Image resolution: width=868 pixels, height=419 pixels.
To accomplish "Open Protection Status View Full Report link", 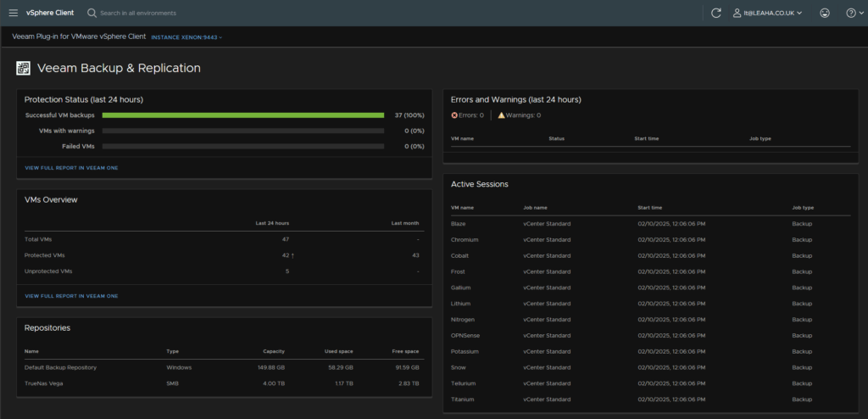I will (71, 167).
